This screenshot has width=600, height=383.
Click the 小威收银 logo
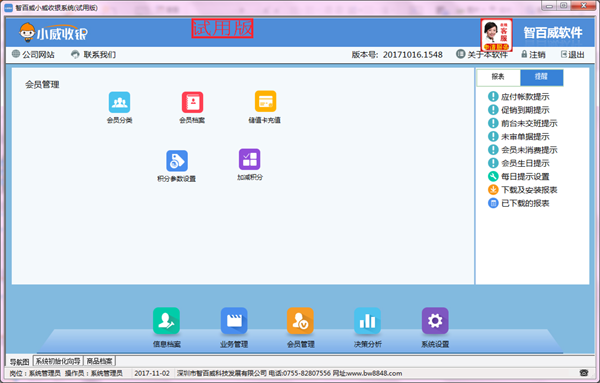coord(54,33)
